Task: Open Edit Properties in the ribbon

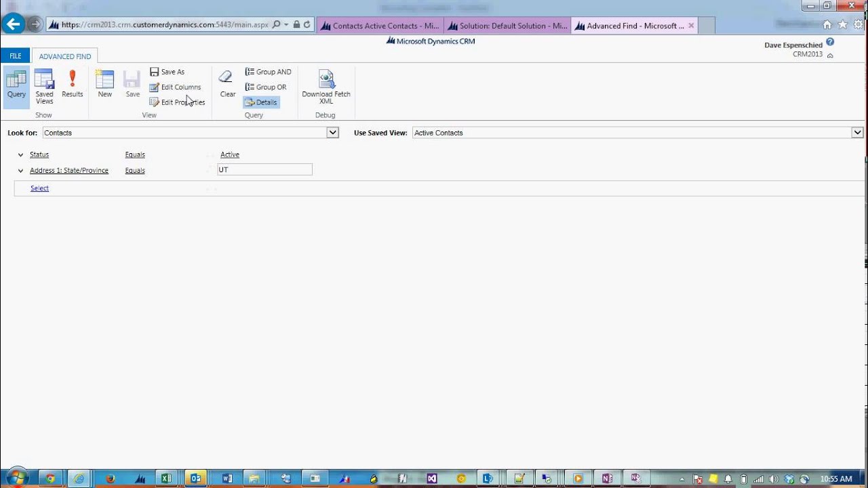Action: (x=177, y=102)
